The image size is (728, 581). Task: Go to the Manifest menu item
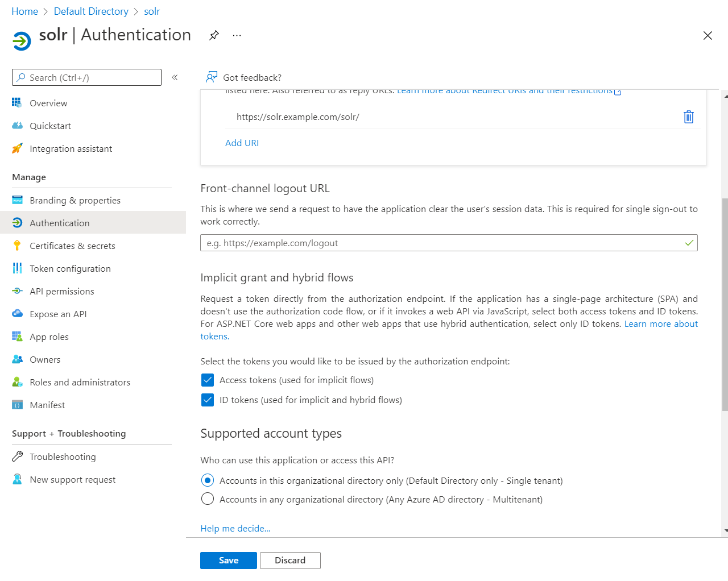(47, 405)
